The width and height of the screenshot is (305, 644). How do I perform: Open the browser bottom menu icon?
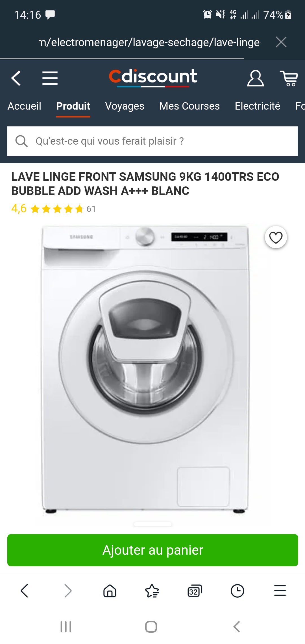280,591
